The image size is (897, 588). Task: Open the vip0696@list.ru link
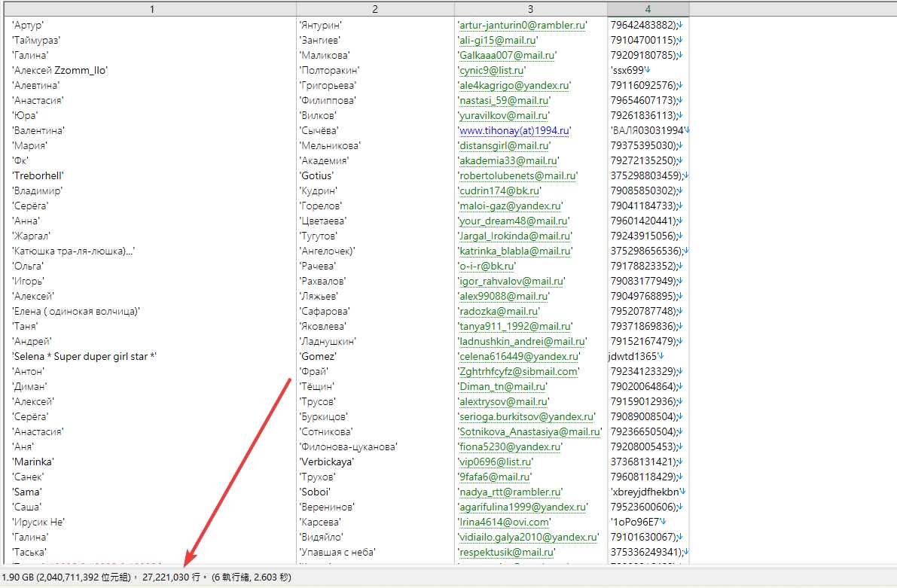click(x=496, y=462)
